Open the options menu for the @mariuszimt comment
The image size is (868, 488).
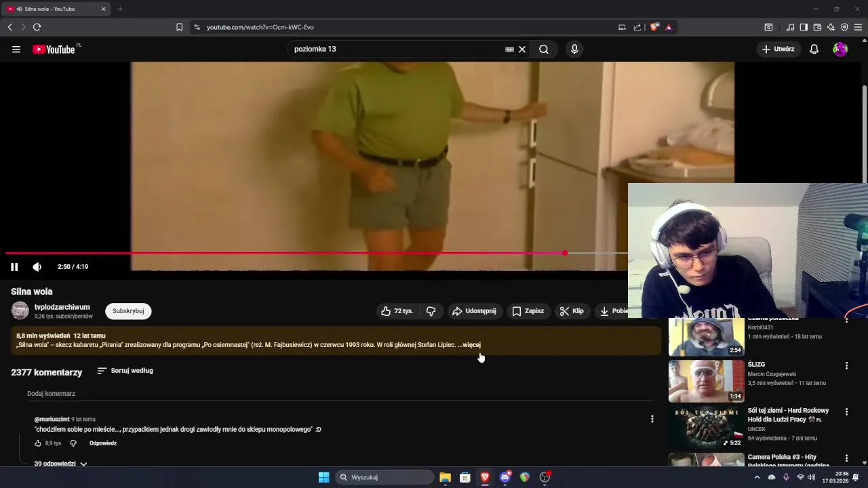pos(652,419)
